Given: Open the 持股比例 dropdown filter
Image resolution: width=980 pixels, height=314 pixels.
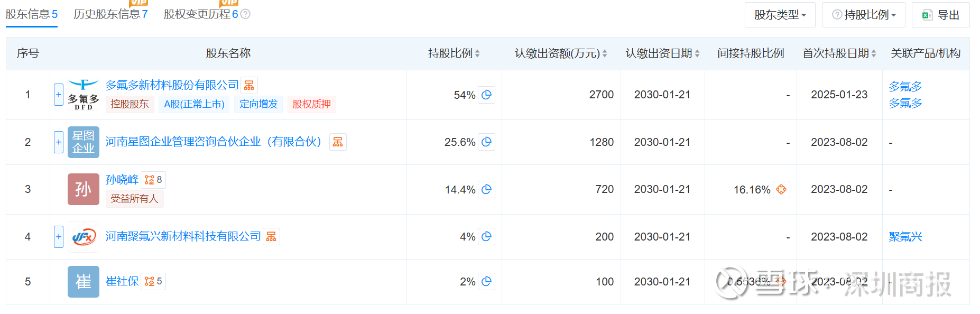Looking at the screenshot, I should 863,15.
